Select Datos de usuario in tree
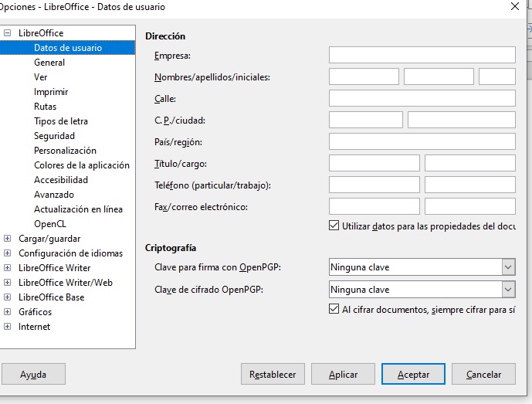 (68, 48)
